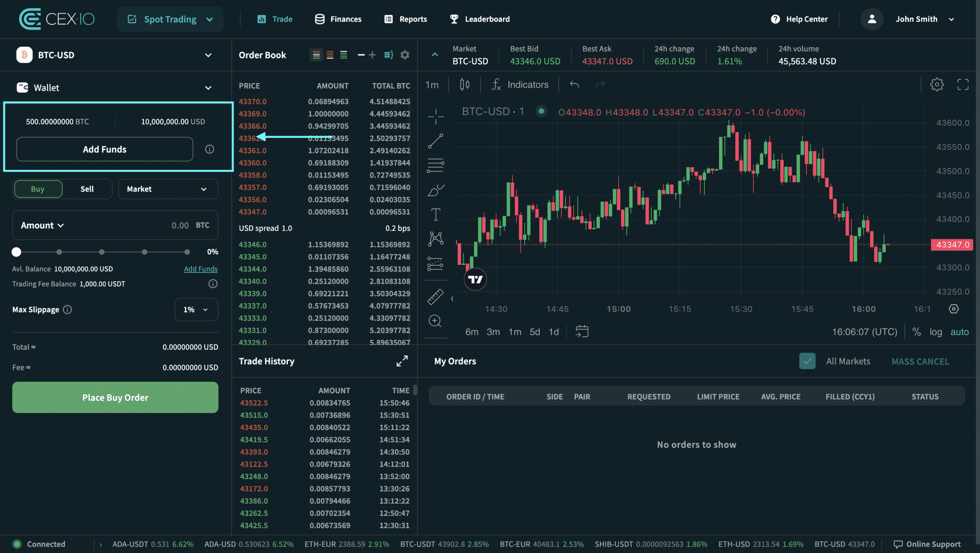Click the CEX.IO logo
Image resolution: width=980 pixels, height=553 pixels.
[57, 19]
